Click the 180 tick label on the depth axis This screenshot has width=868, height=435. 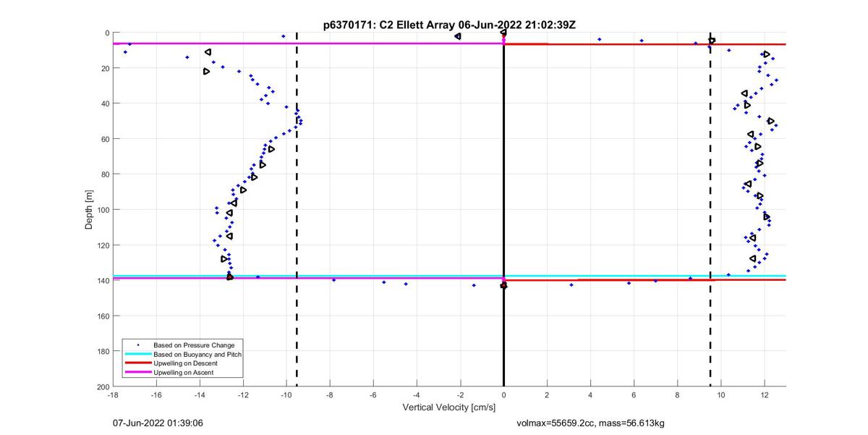(x=102, y=352)
